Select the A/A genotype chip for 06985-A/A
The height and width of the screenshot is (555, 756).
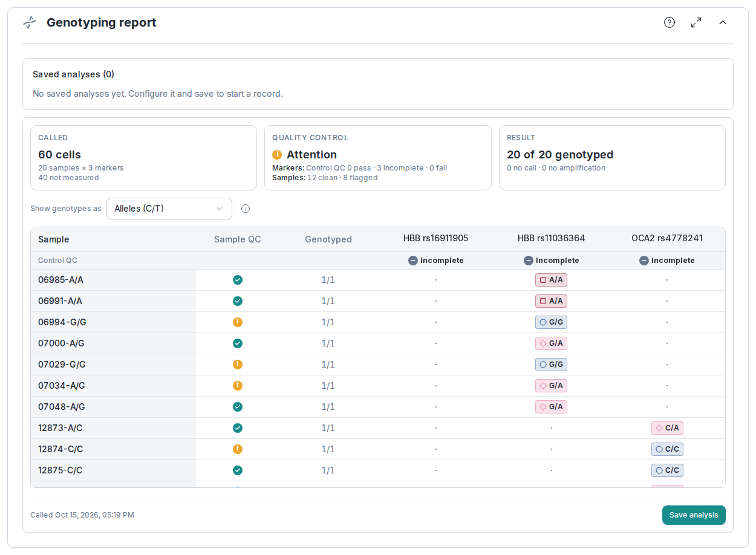point(551,280)
